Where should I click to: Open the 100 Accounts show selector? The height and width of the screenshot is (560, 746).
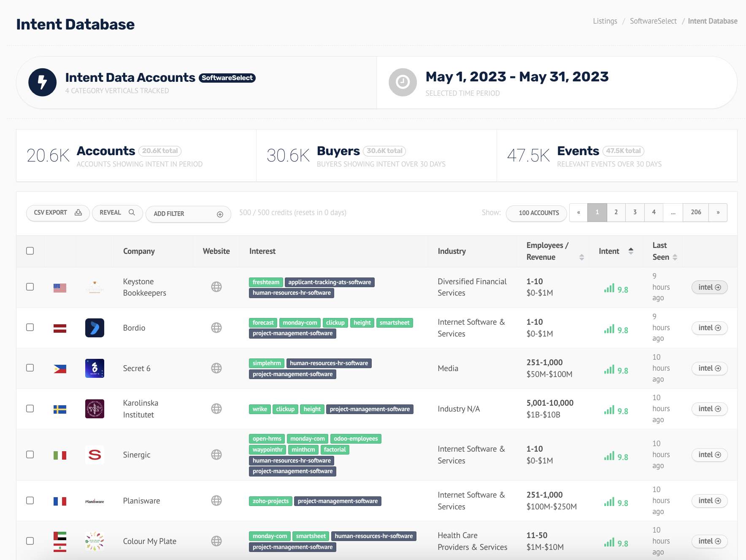(536, 213)
